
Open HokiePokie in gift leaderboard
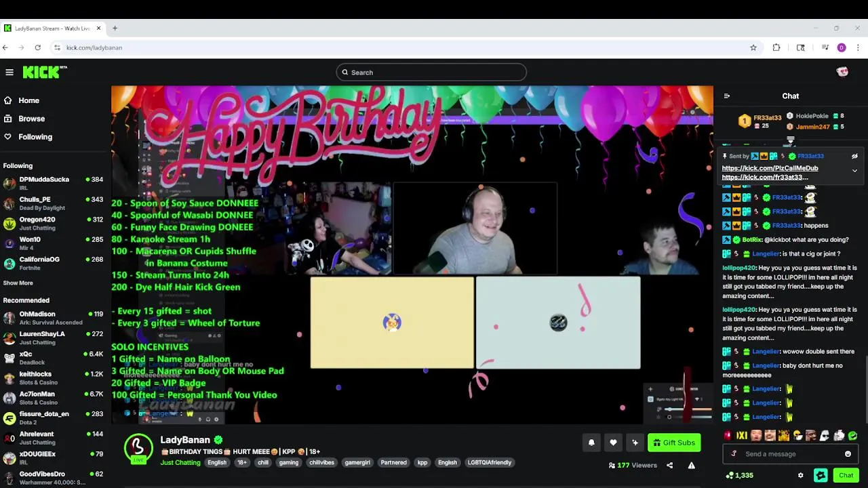click(812, 116)
